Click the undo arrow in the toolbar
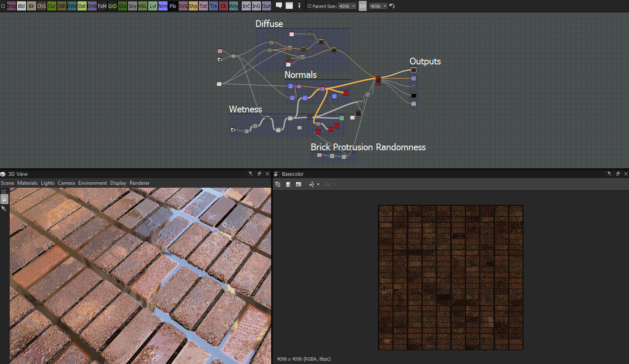The width and height of the screenshot is (629, 364). (391, 5)
